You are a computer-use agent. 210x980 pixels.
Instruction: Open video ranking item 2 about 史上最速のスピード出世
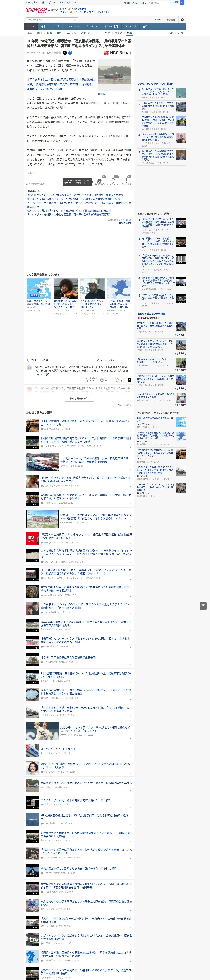(x=158, y=242)
